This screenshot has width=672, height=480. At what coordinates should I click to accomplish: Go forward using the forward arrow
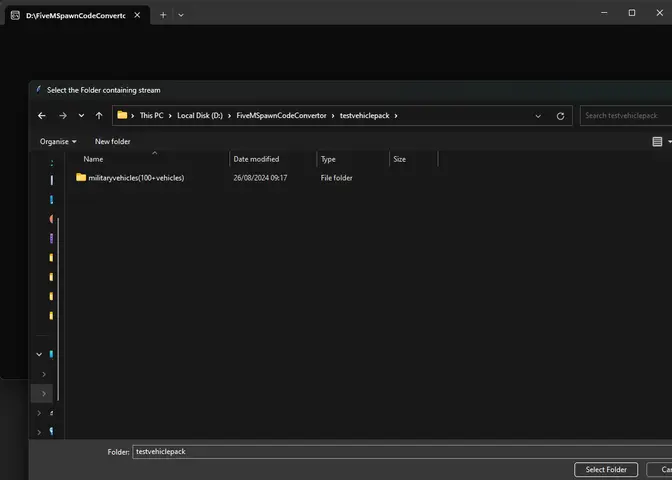click(63, 116)
